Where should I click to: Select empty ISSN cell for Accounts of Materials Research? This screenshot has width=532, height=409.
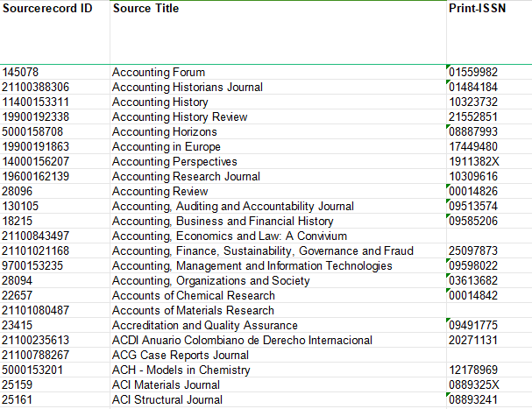click(x=486, y=310)
